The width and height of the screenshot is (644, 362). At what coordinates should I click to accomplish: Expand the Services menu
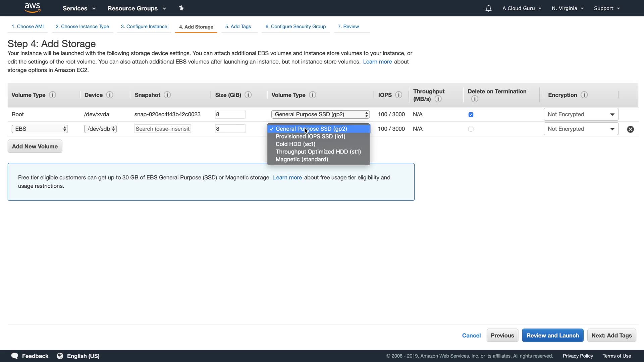click(x=79, y=8)
